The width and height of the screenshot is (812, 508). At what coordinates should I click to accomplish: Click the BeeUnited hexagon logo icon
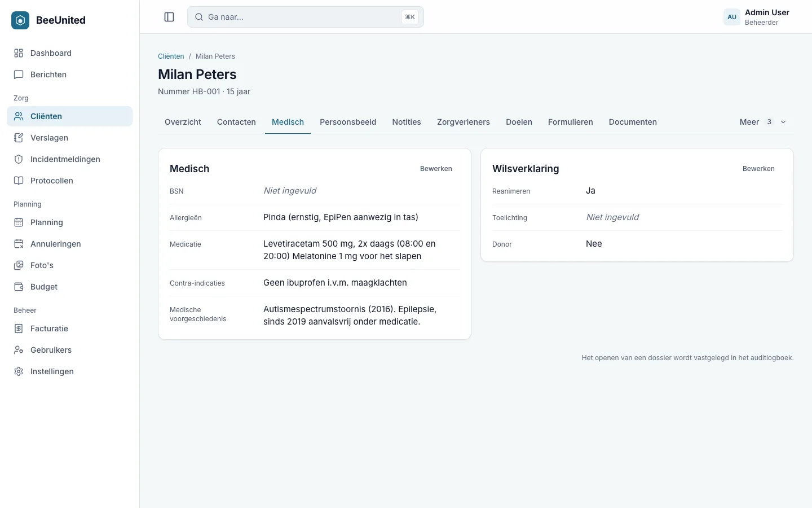20,20
